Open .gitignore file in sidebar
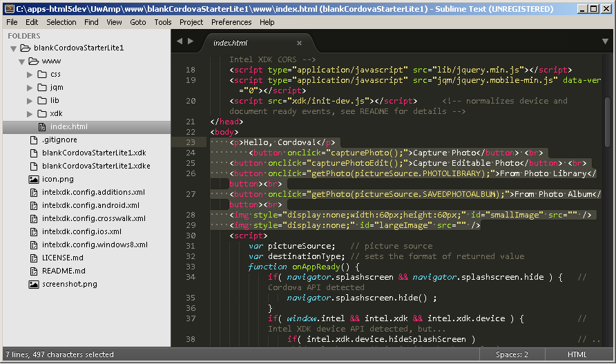Viewport: 616px width, 364px height. [x=59, y=140]
